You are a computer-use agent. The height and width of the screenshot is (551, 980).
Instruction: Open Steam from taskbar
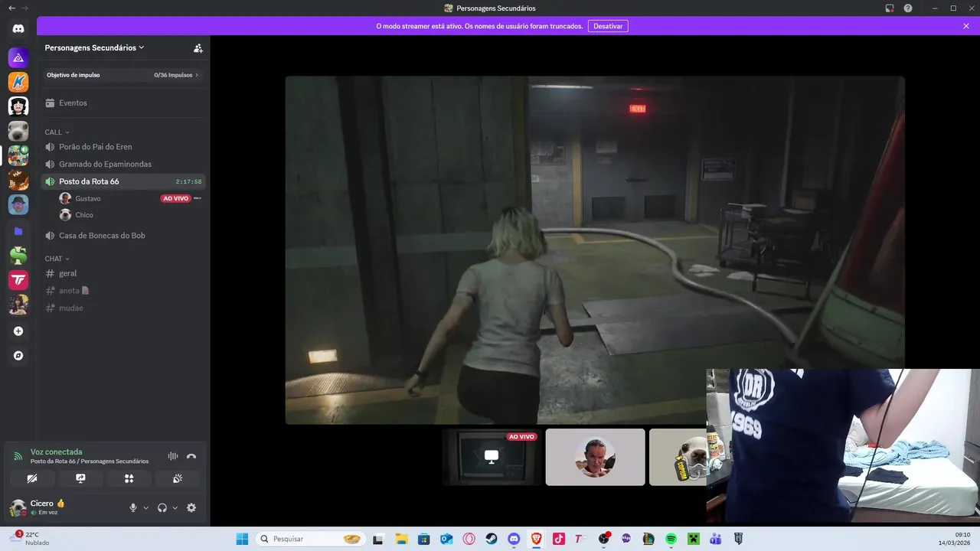click(x=492, y=539)
